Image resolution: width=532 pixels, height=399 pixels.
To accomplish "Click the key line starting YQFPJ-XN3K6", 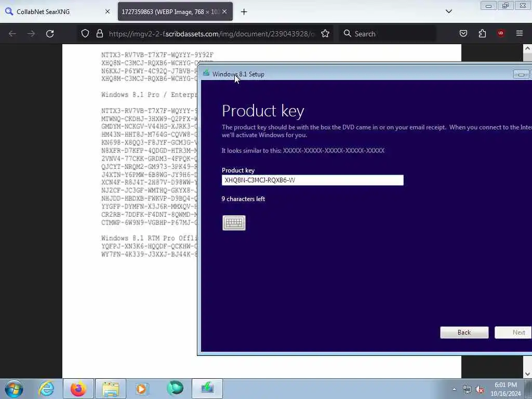I will (149, 246).
